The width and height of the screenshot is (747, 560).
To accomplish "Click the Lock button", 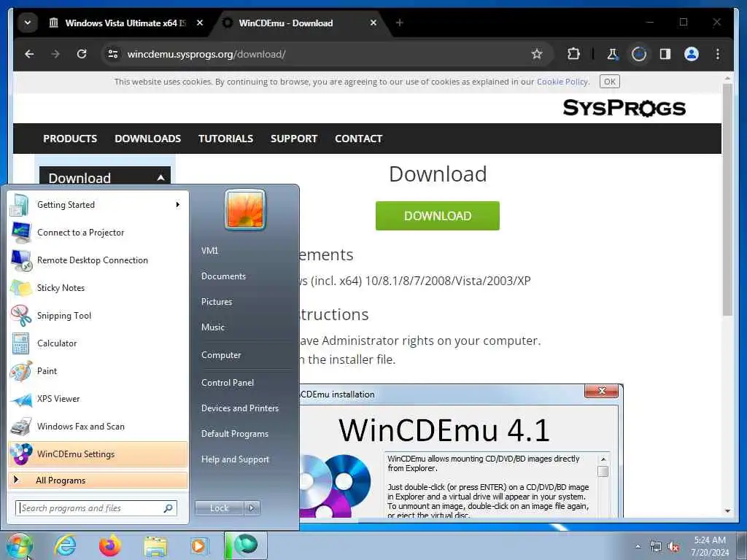I will [x=219, y=508].
